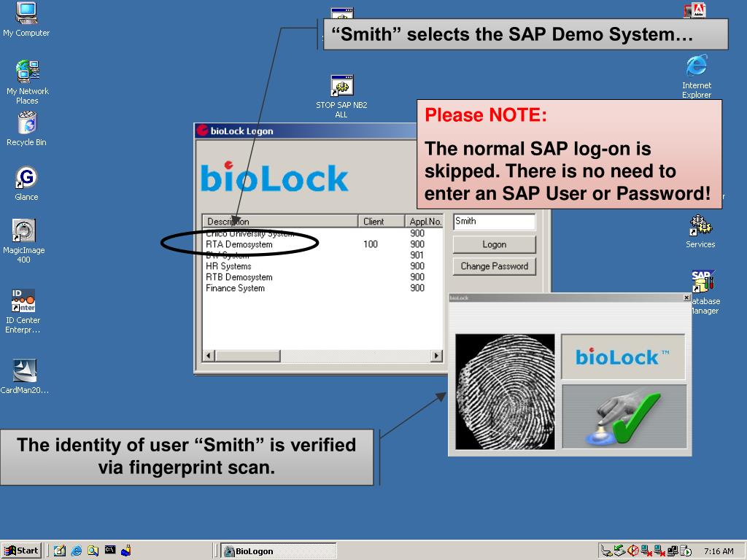Click the green checkmark verification image

pyautogui.click(x=624, y=416)
